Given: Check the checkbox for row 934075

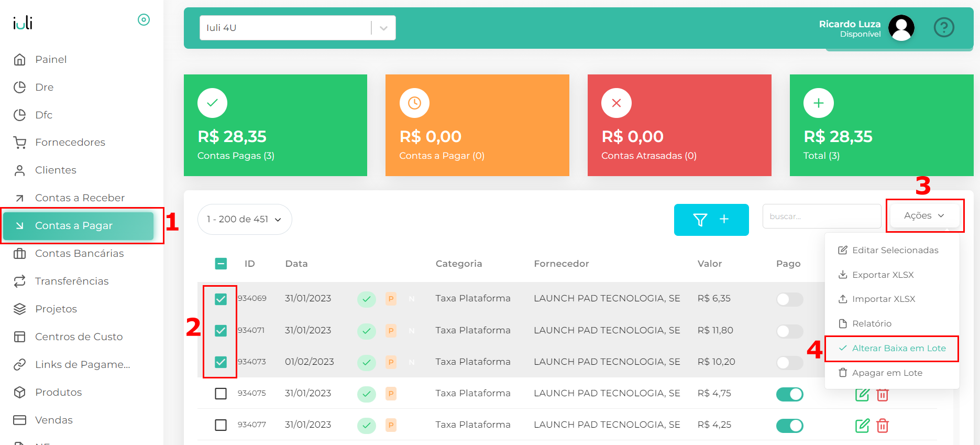Looking at the screenshot, I should coord(221,394).
